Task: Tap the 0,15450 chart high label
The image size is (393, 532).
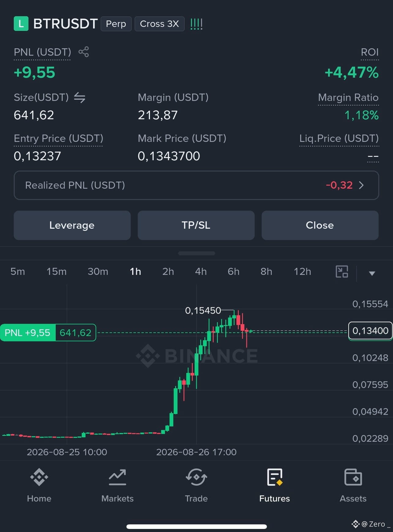Action: pyautogui.click(x=203, y=311)
